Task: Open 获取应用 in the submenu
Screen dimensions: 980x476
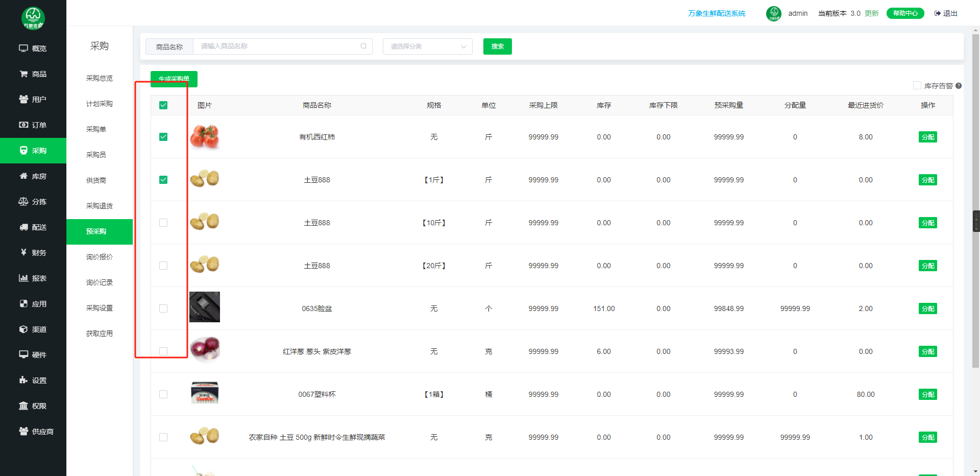Action: click(x=100, y=334)
